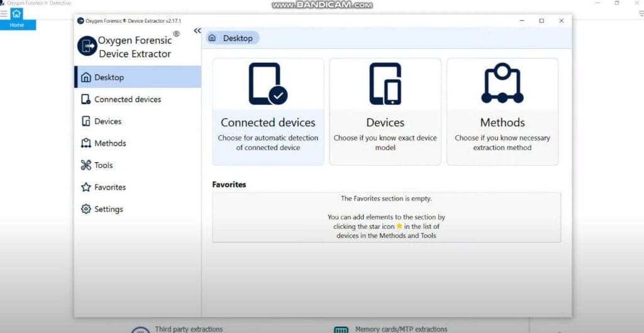
Task: Open the hamburger menu in Detective window
Action: point(4,14)
